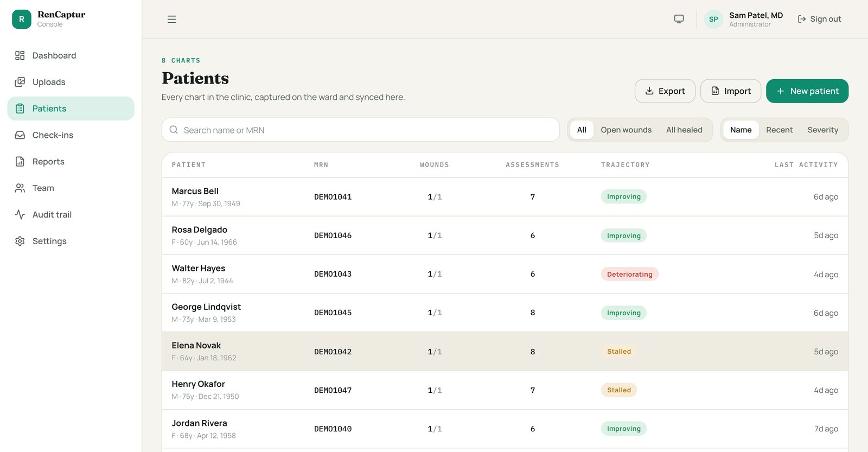Click the Reports chart file icon
Screen dimensions: 868x452
20,162
